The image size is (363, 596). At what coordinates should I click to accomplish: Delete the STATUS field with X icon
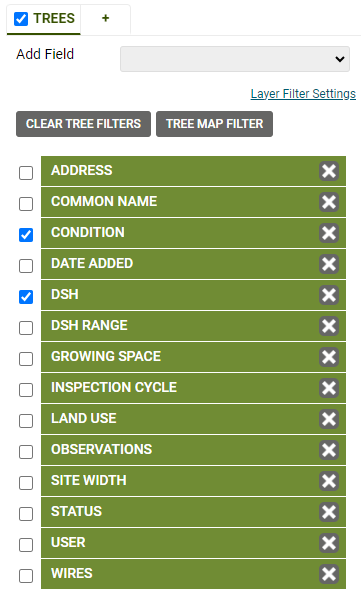329,512
